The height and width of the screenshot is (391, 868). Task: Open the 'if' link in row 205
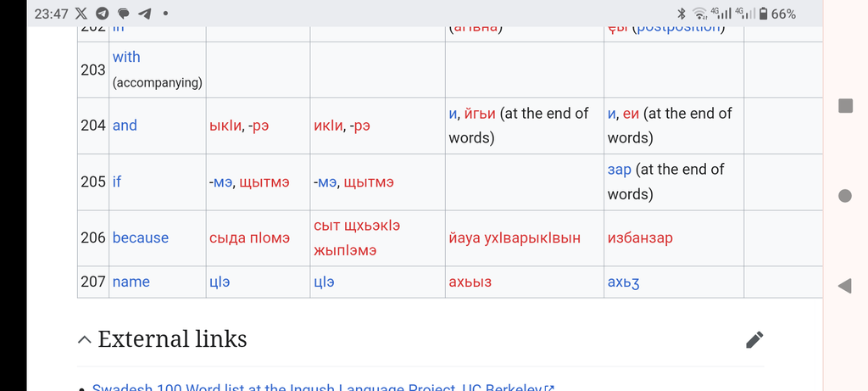(117, 182)
